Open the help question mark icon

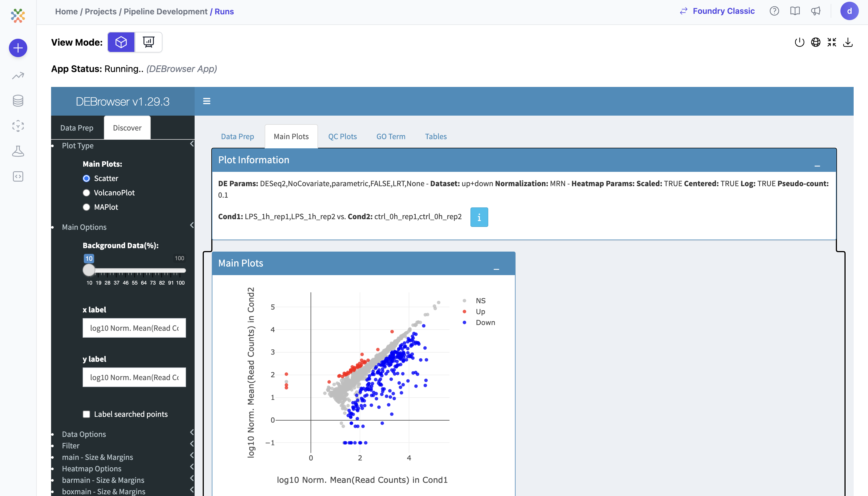tap(774, 11)
